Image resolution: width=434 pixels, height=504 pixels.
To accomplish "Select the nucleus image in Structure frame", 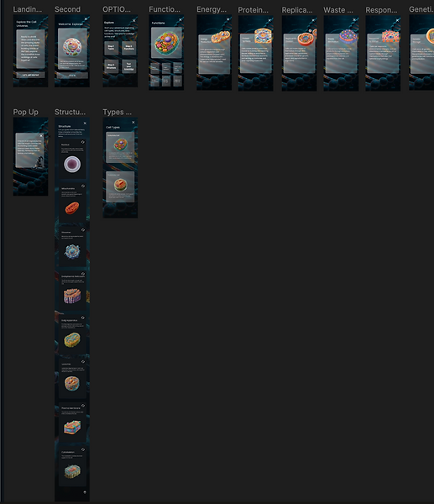I will [x=72, y=165].
